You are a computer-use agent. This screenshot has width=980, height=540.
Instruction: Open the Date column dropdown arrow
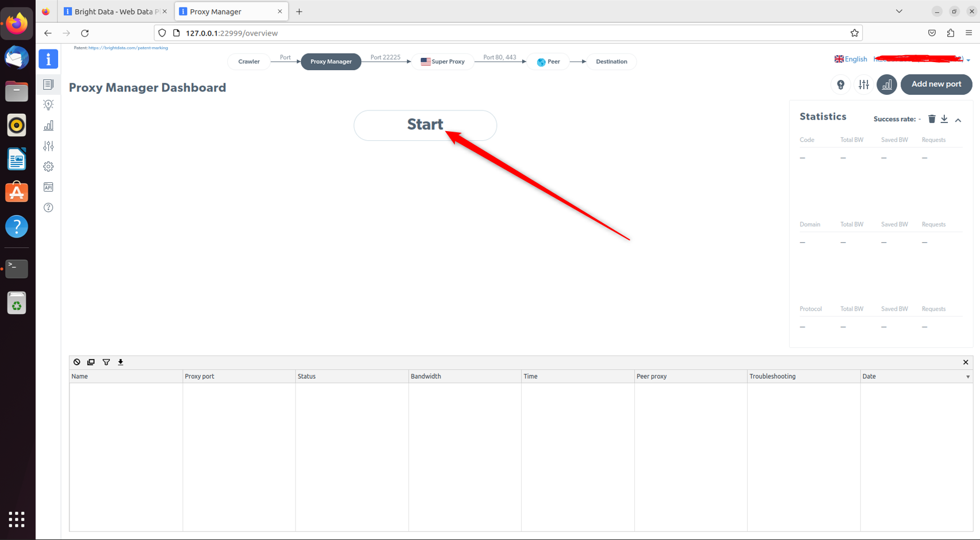pyautogui.click(x=968, y=377)
